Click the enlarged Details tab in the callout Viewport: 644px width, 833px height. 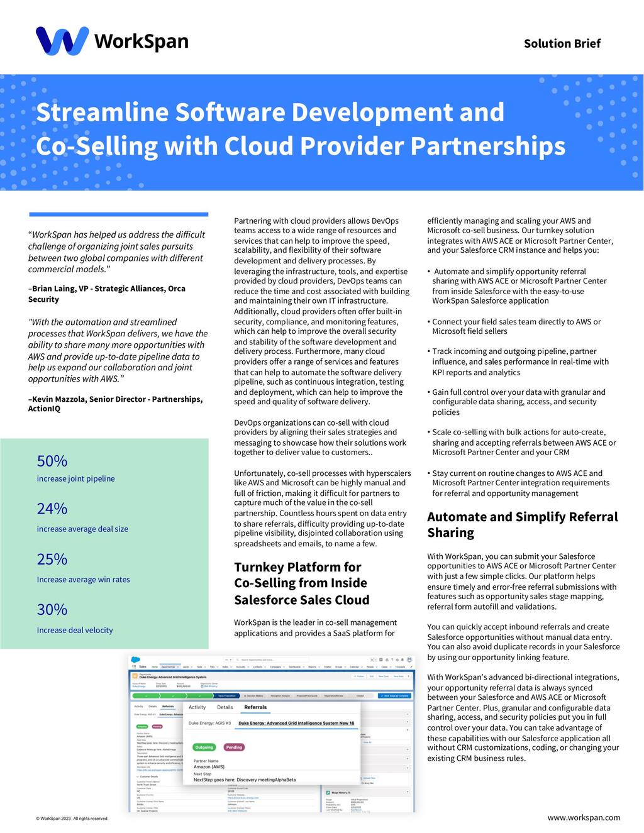pos(225,707)
